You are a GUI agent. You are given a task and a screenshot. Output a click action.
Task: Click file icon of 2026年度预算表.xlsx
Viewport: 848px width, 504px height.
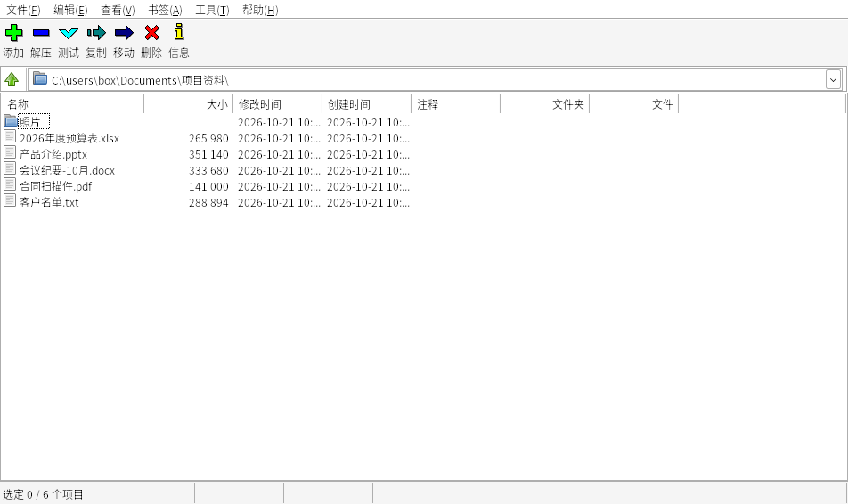coord(10,136)
